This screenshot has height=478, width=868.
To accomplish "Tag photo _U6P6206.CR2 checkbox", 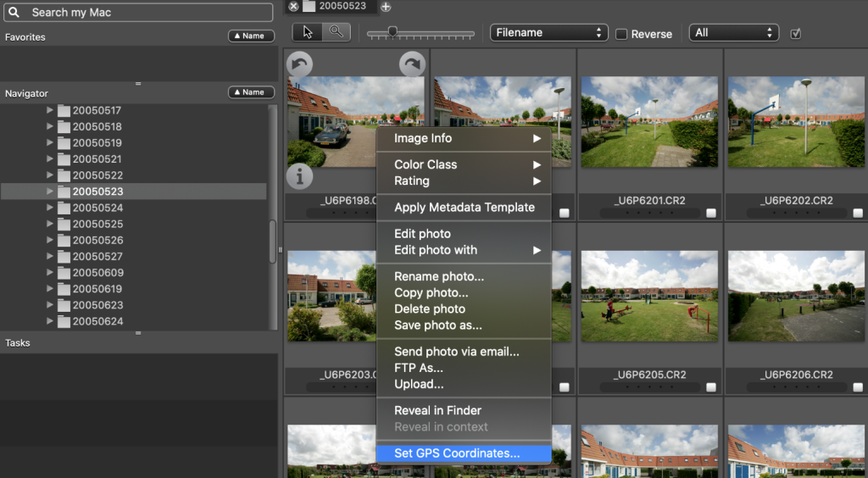I will (x=858, y=387).
